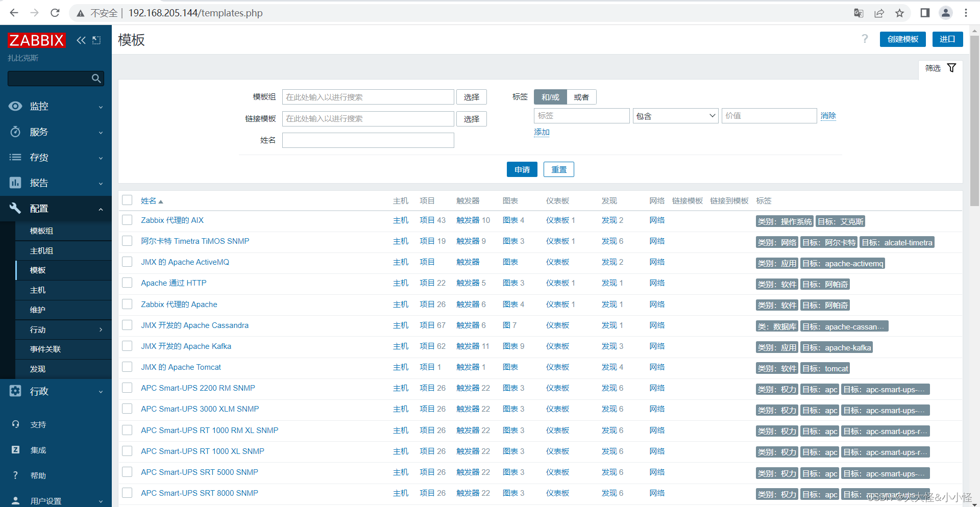
Task: Click the translate page icon in address bar
Action: coord(859,13)
